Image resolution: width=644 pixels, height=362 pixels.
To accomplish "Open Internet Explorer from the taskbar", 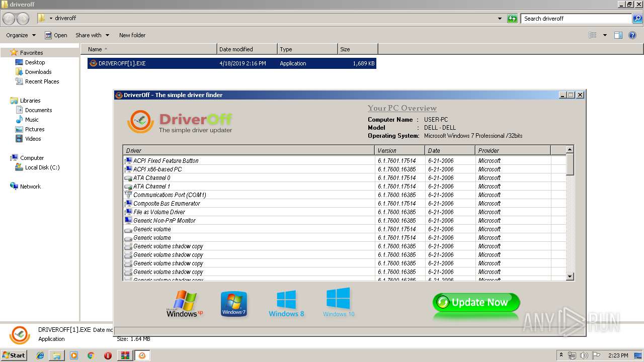I will pyautogui.click(x=40, y=355).
